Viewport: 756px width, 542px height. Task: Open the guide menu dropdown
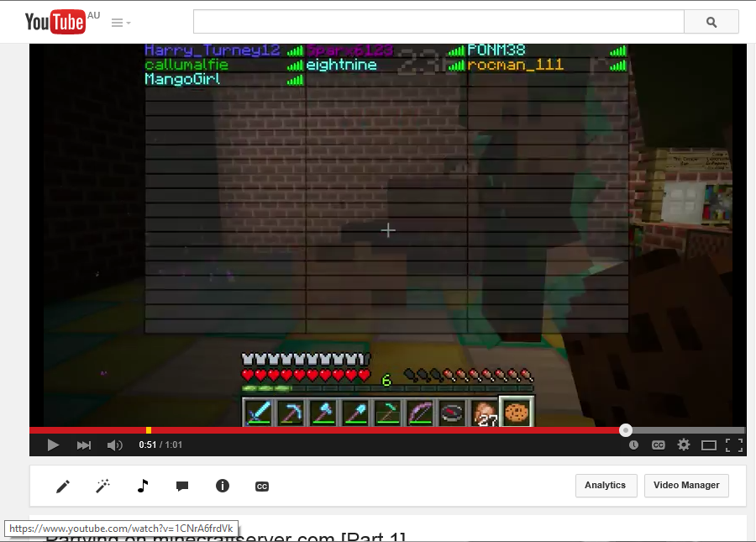[x=121, y=23]
